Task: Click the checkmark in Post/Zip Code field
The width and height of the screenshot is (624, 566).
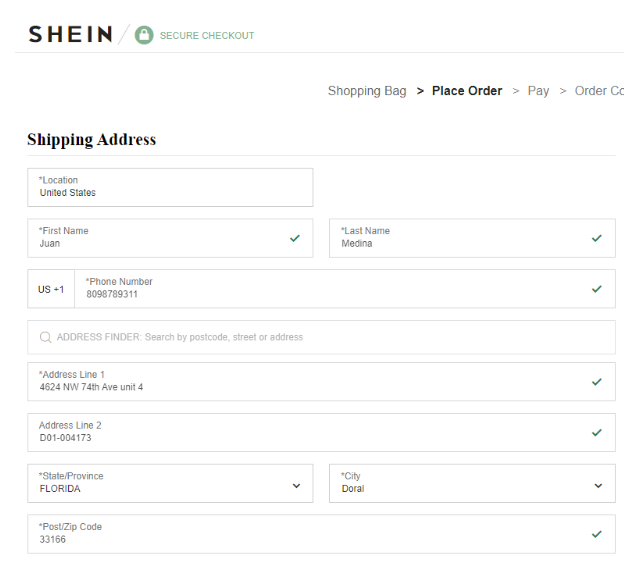Action: pyautogui.click(x=597, y=534)
